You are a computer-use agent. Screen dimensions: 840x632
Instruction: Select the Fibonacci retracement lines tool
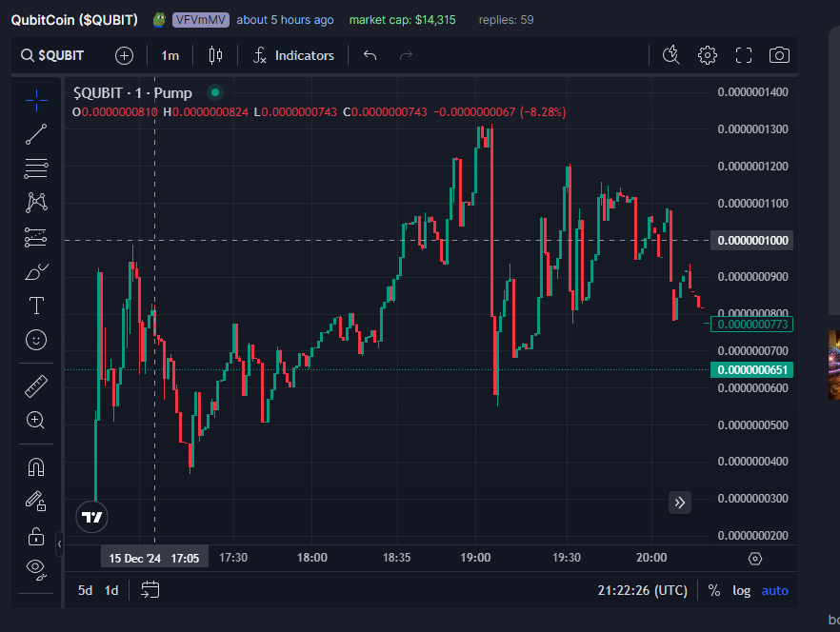36,168
